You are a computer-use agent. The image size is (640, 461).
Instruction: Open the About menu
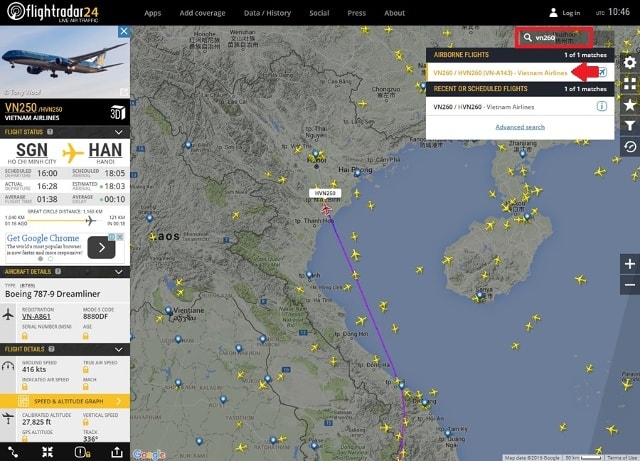(x=394, y=13)
